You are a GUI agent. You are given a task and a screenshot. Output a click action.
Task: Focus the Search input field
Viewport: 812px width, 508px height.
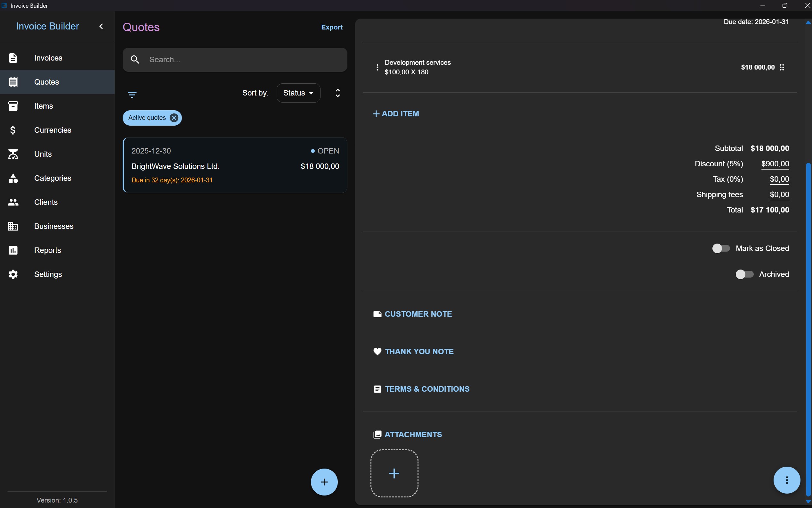235,60
